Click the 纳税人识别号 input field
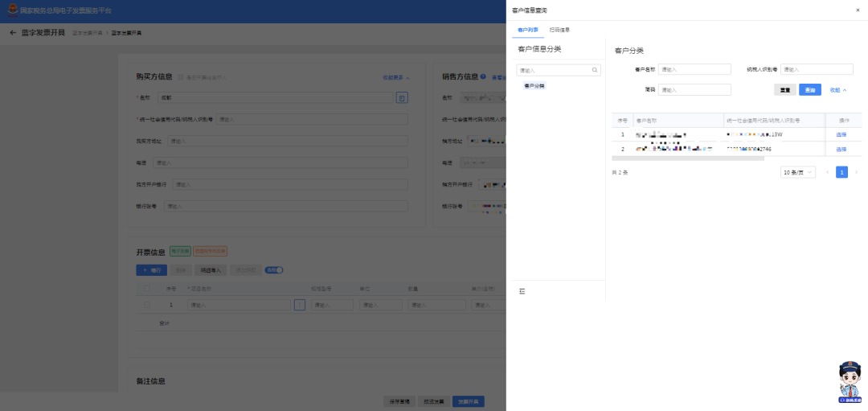The height and width of the screenshot is (411, 868). pyautogui.click(x=816, y=69)
